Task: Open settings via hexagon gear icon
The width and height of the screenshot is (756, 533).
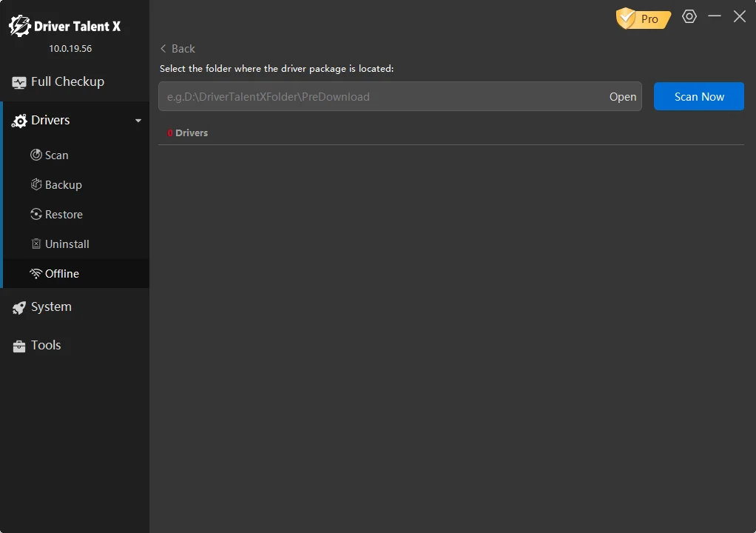Action: coord(689,16)
